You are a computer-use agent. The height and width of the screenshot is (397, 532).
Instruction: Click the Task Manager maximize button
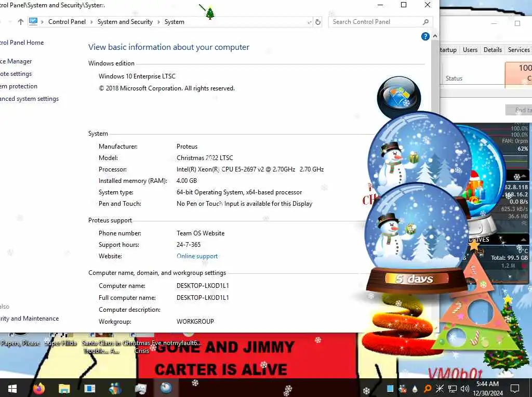[x=517, y=23]
